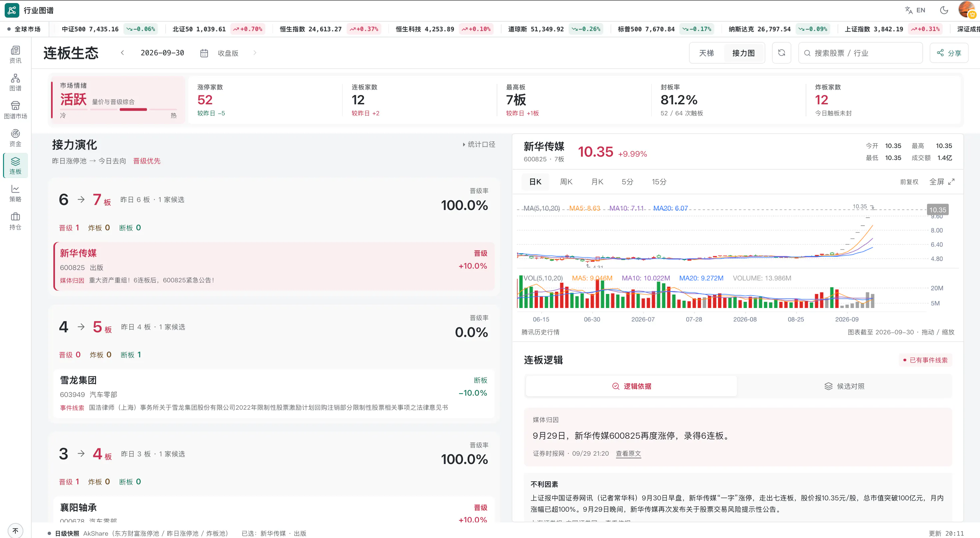Open the 资讯 news sidebar icon
Image resolution: width=980 pixels, height=538 pixels.
tap(15, 55)
